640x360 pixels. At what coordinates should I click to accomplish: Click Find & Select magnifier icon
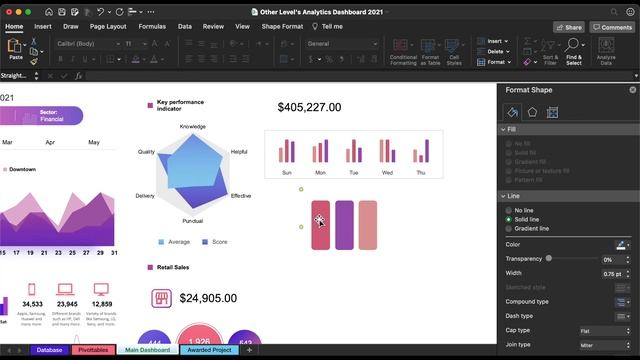[x=573, y=45]
